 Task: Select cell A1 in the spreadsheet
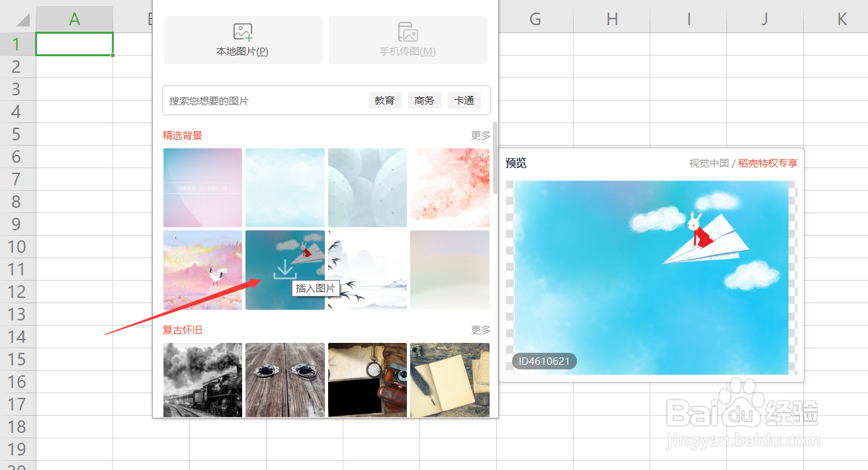point(75,44)
